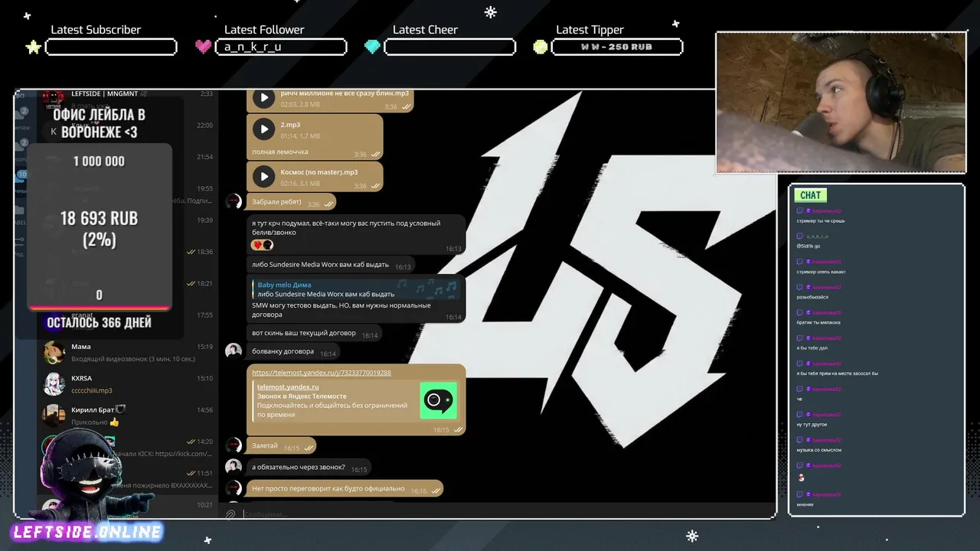Image resolution: width=980 pixels, height=551 pixels.
Task: Click the "стример ты че срешь" chat message
Action: (x=821, y=221)
